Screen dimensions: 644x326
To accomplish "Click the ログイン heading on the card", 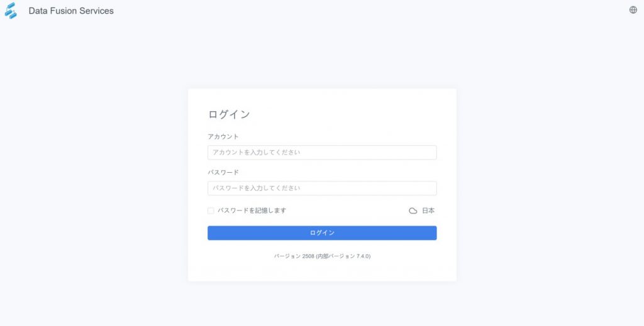I will coord(229,114).
